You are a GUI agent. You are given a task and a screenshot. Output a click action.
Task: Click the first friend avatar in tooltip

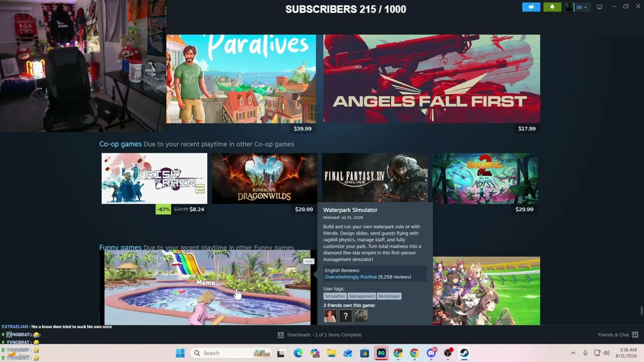tap(330, 316)
